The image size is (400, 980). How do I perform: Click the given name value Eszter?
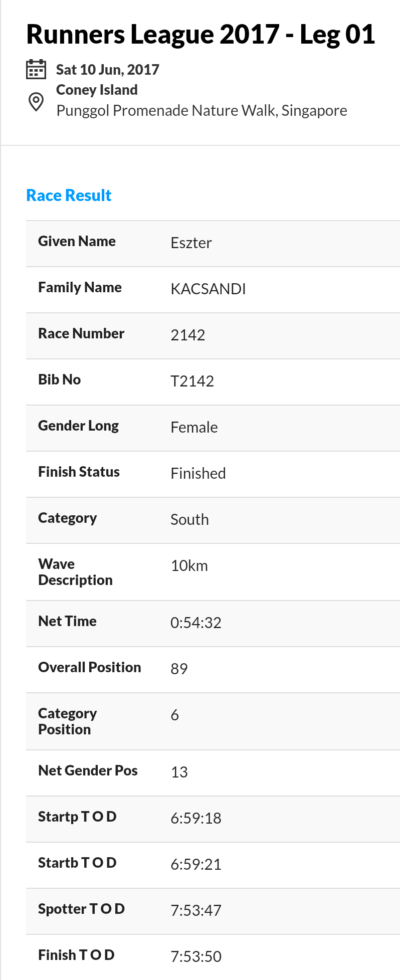click(191, 243)
